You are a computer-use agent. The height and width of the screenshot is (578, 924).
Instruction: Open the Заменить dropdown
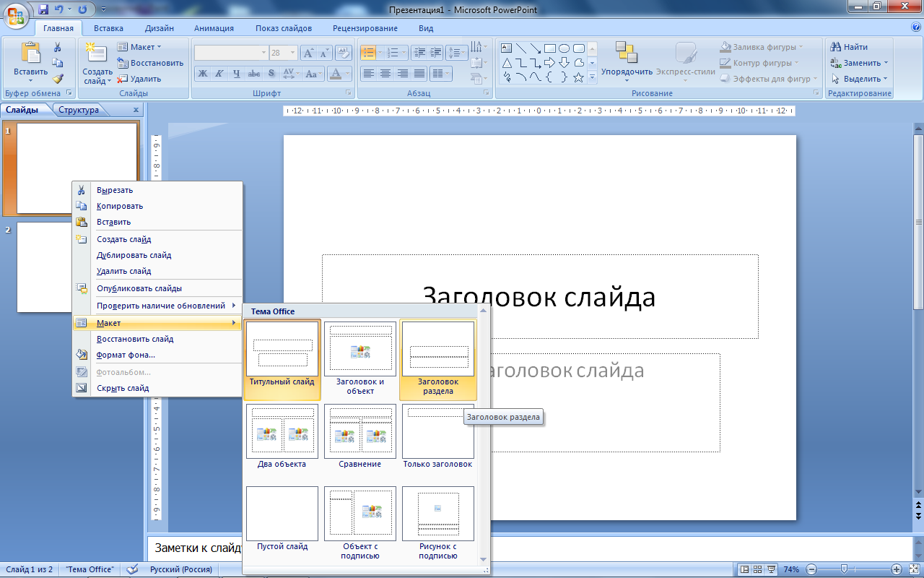[860, 63]
